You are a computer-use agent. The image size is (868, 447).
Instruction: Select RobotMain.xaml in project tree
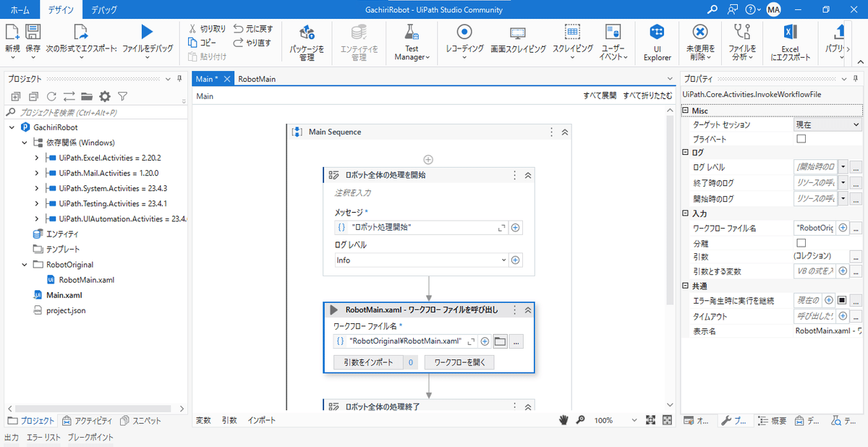click(x=87, y=280)
